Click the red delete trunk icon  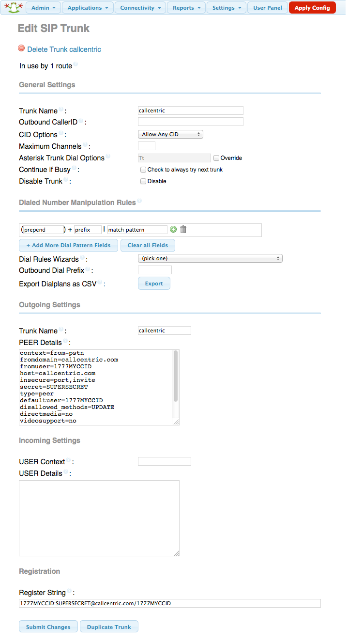tap(21, 48)
